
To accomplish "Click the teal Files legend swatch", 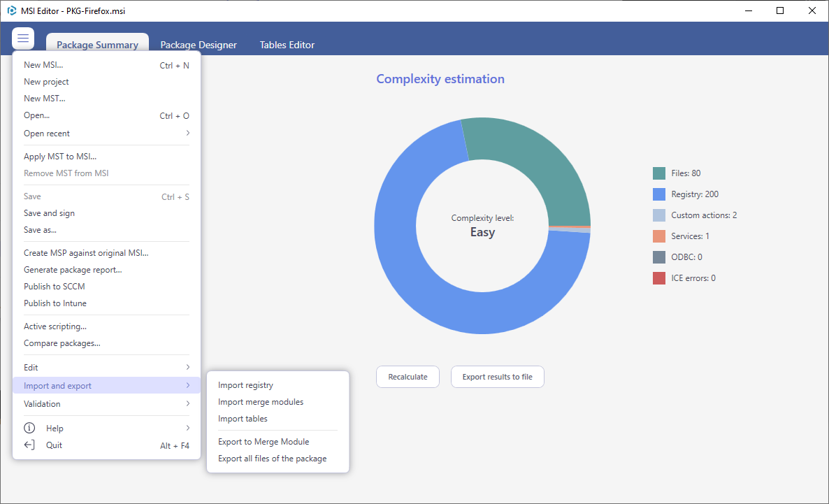I will point(658,173).
